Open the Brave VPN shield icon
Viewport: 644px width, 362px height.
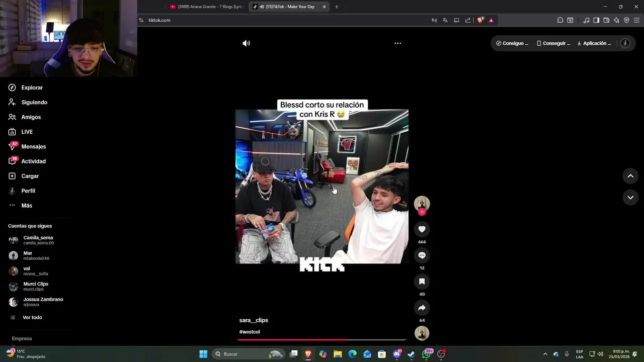click(626, 20)
